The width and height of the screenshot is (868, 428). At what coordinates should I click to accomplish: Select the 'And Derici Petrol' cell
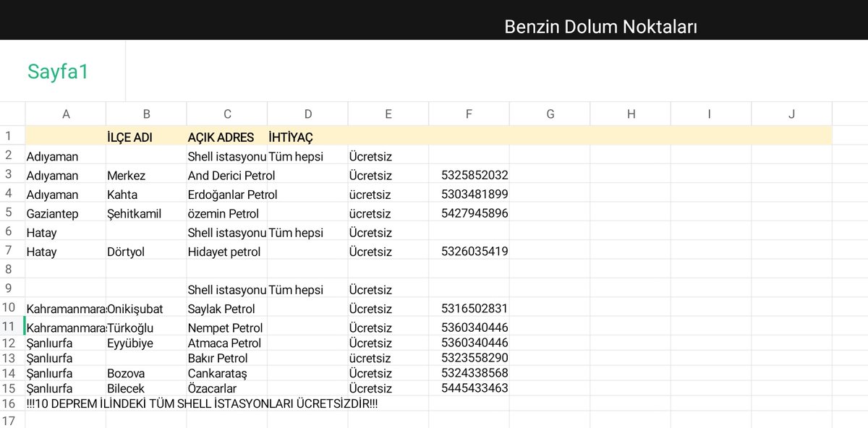231,176
